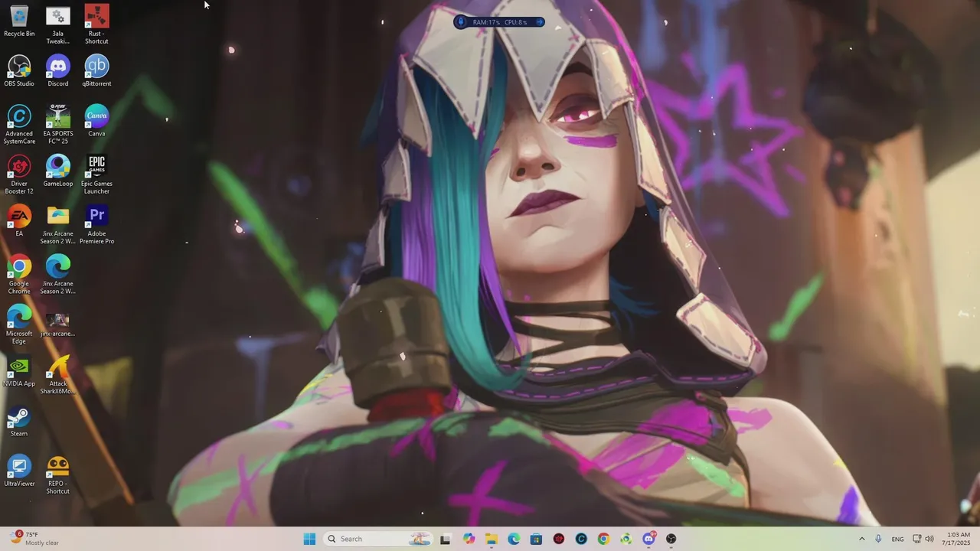The height and width of the screenshot is (551, 980).
Task: Open OBS Studio from the taskbar
Action: tap(671, 539)
